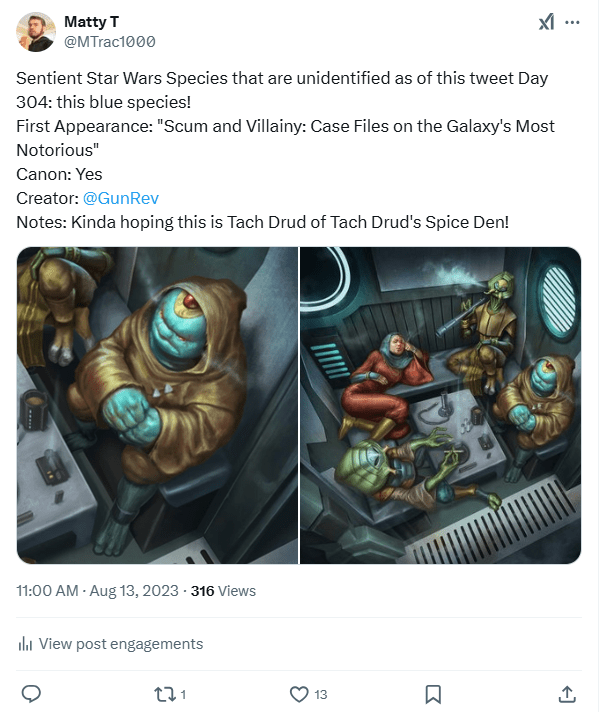Open the three-dot More options menu

click(572, 22)
